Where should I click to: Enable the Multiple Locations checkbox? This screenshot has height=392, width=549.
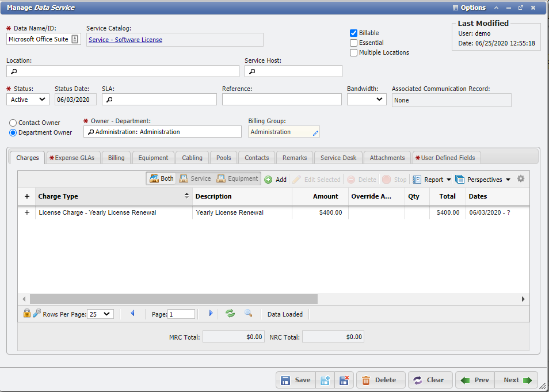pos(353,53)
